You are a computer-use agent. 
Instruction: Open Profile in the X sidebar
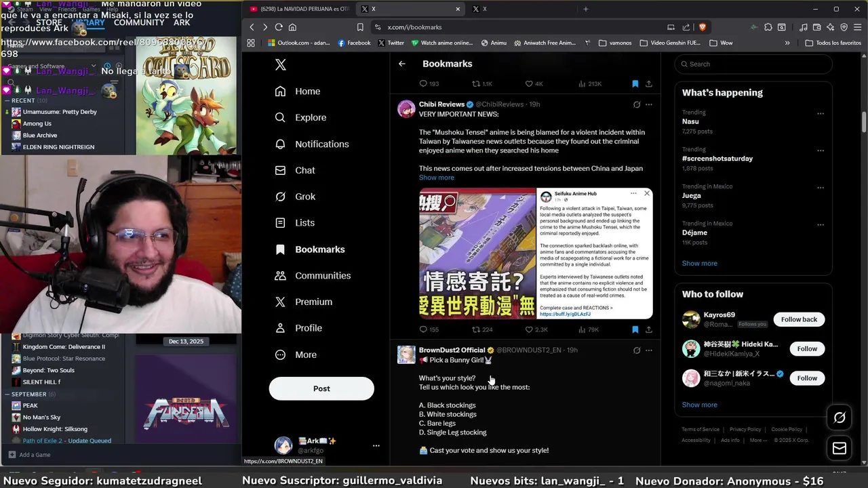pos(298,328)
